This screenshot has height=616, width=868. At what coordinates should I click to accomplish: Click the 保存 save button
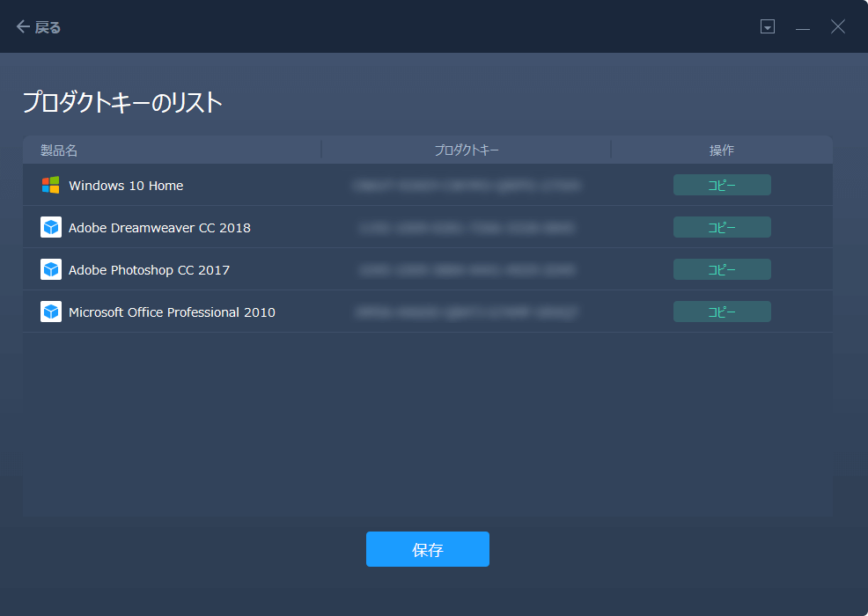pos(427,549)
